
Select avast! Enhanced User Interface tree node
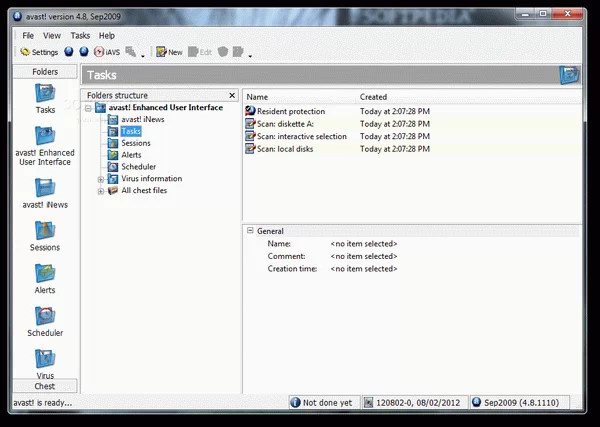tap(166, 108)
